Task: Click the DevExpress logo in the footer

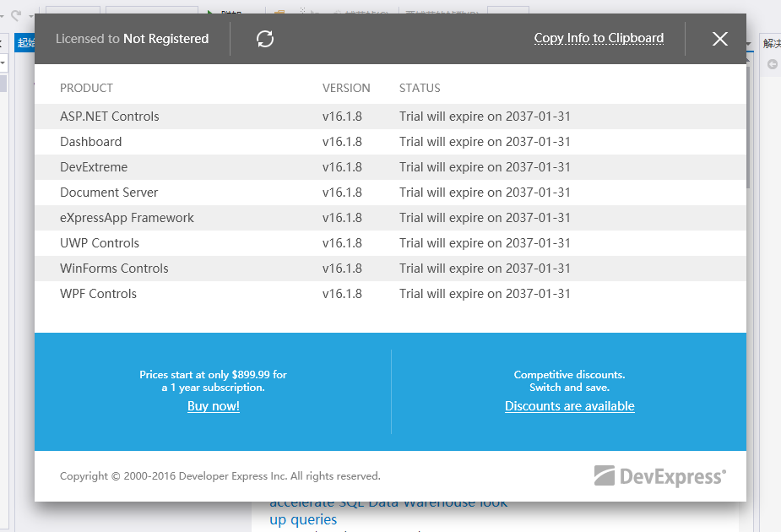Action: [x=659, y=476]
